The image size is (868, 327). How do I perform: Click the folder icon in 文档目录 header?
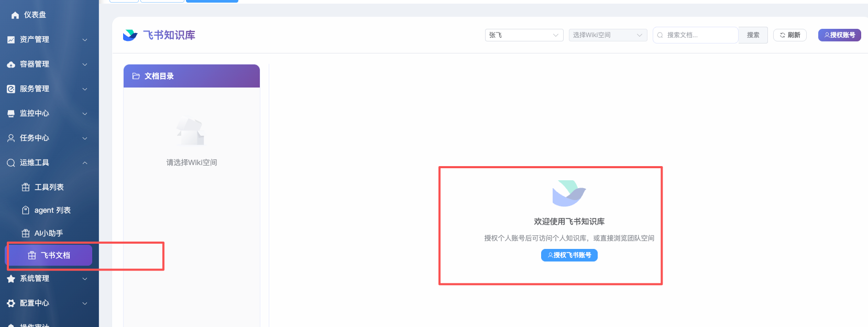point(136,76)
